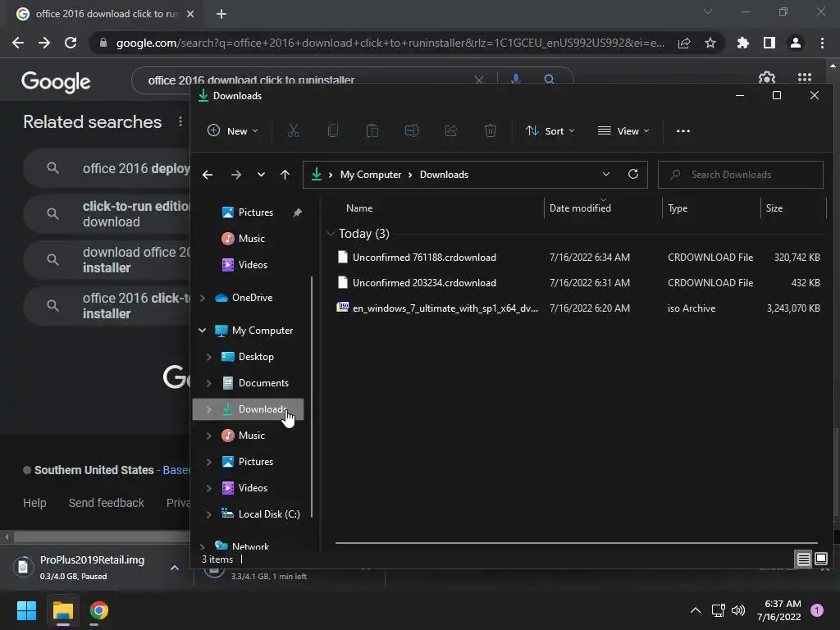The width and height of the screenshot is (840, 630).
Task: Click the Delete trash icon in Explorer toolbar
Action: (x=491, y=130)
